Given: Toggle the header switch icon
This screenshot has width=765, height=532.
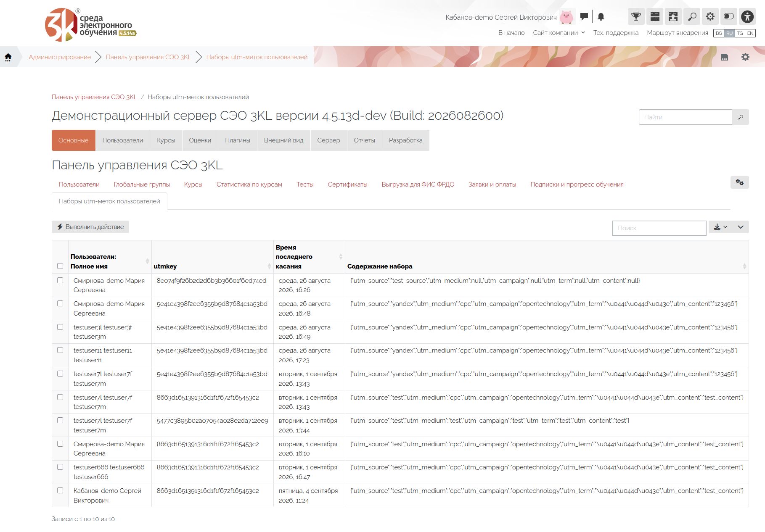Looking at the screenshot, I should point(729,17).
